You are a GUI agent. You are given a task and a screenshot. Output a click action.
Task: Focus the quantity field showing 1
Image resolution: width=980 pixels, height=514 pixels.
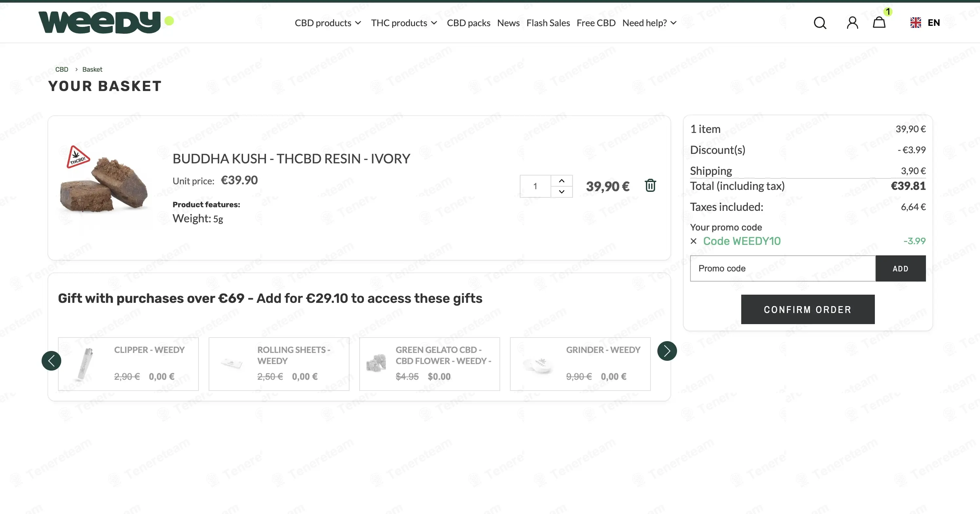point(535,186)
